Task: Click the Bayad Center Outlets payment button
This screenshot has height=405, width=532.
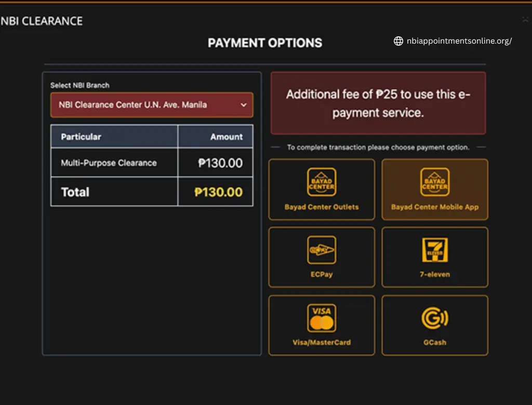Action: pos(321,190)
